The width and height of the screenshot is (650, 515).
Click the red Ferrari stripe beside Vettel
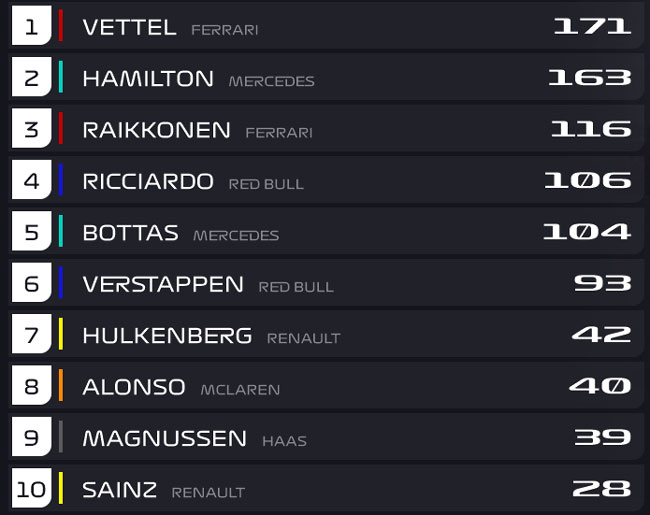(x=61, y=25)
